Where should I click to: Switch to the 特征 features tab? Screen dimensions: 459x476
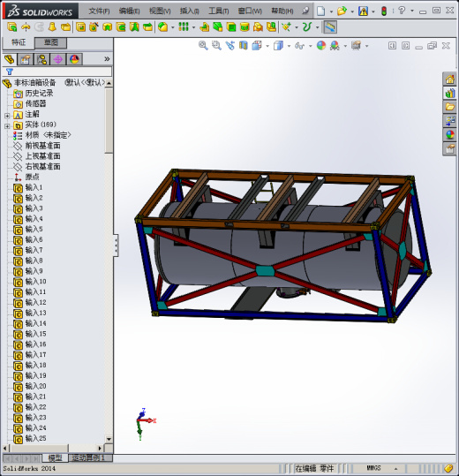point(19,42)
